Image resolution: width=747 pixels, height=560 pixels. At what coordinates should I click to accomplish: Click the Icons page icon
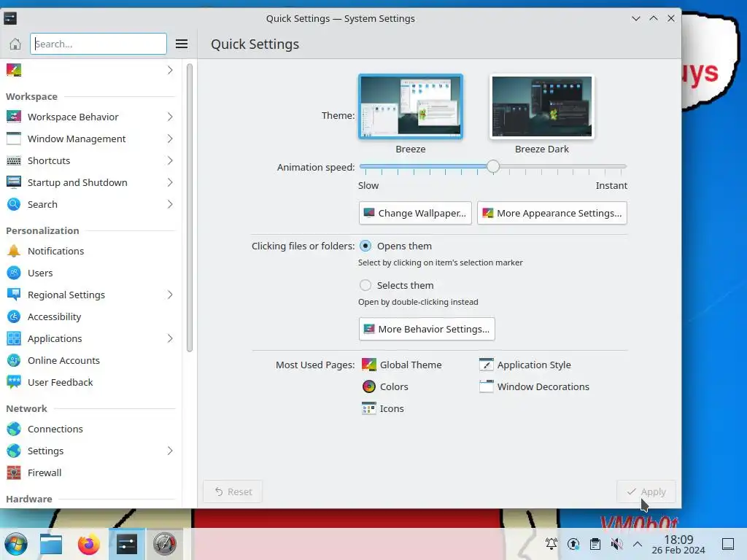click(368, 408)
